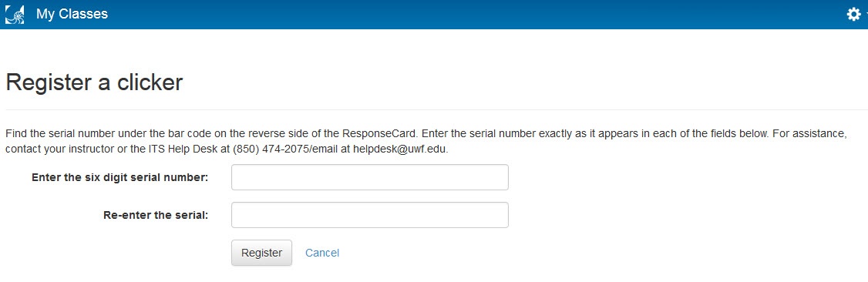868x282 pixels.
Task: Click the Register button
Action: [x=261, y=253]
